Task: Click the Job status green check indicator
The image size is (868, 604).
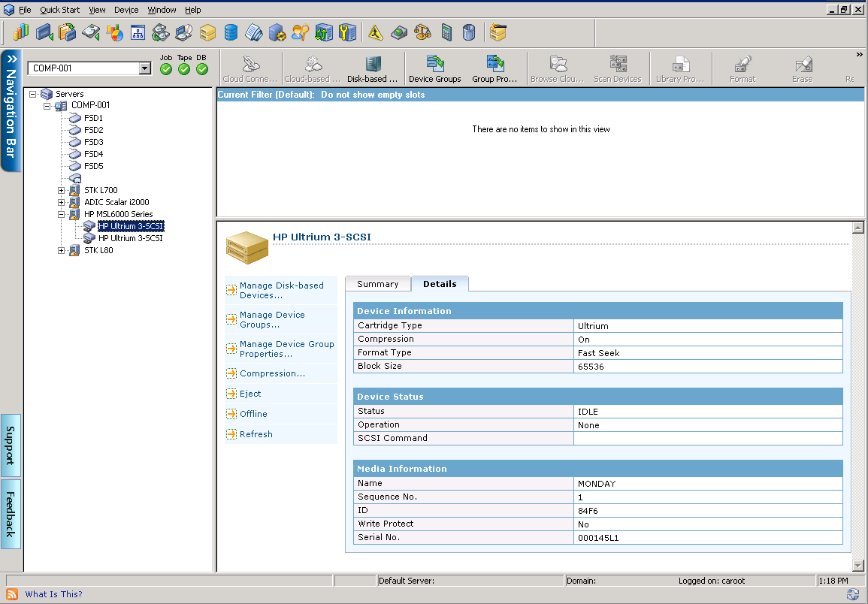Action: (166, 69)
